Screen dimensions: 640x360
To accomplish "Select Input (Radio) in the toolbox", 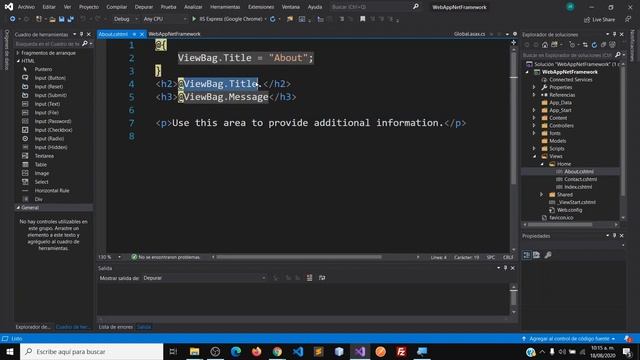I will (x=49, y=139).
